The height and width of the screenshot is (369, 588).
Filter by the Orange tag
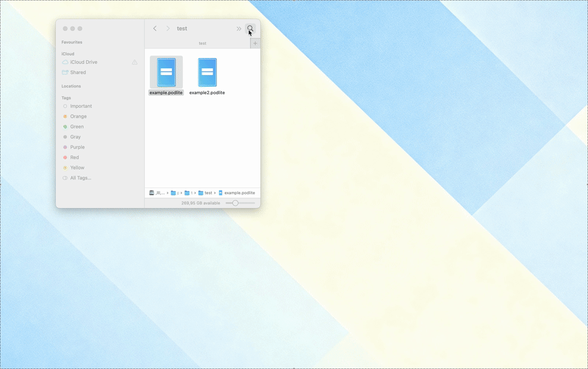[x=78, y=117]
